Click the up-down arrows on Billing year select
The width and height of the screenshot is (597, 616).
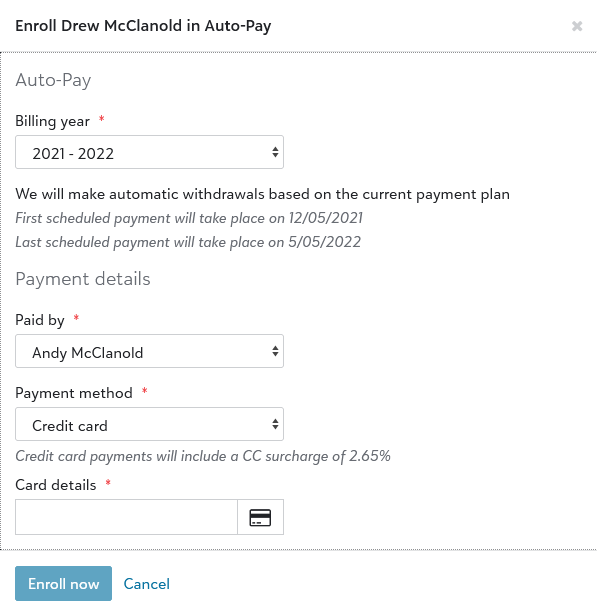275,152
